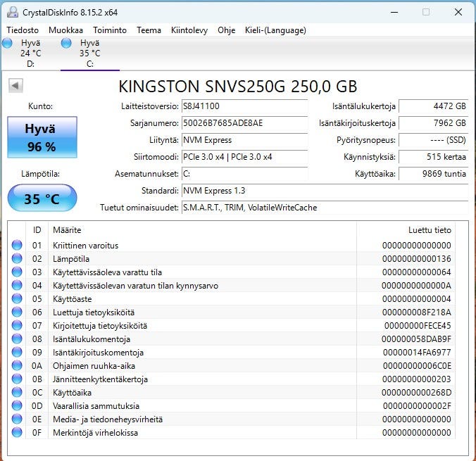Click status icon next to Käyttöaste row
This screenshot has width=476, height=461.
17,299
